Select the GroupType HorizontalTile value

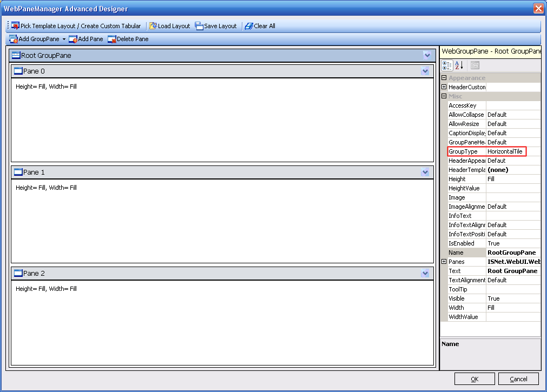(505, 151)
